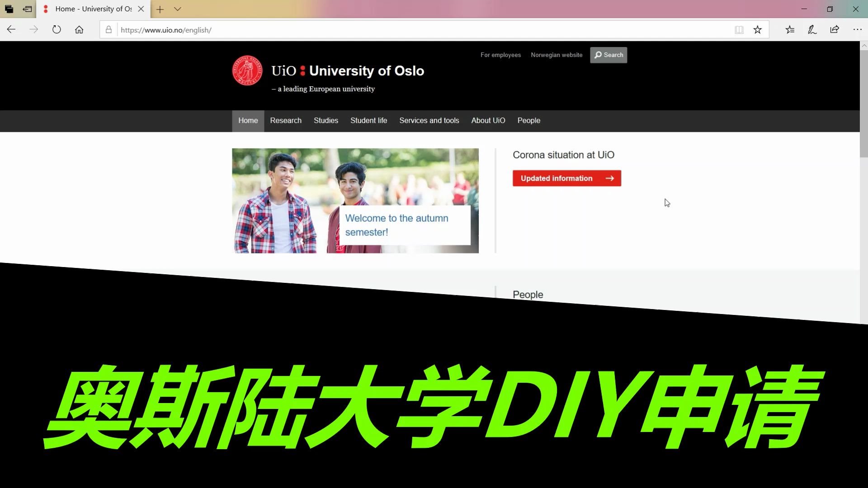Click the University of Oslo red seal logo

(247, 70)
